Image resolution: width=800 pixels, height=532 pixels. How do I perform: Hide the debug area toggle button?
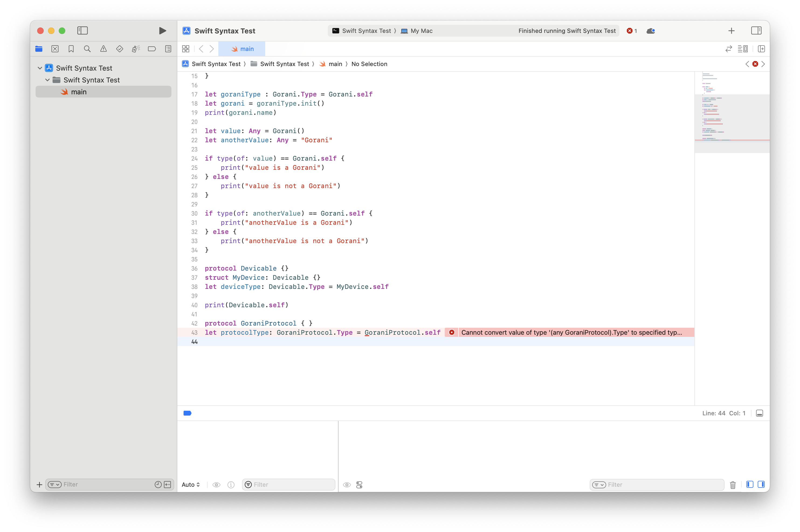click(x=759, y=413)
